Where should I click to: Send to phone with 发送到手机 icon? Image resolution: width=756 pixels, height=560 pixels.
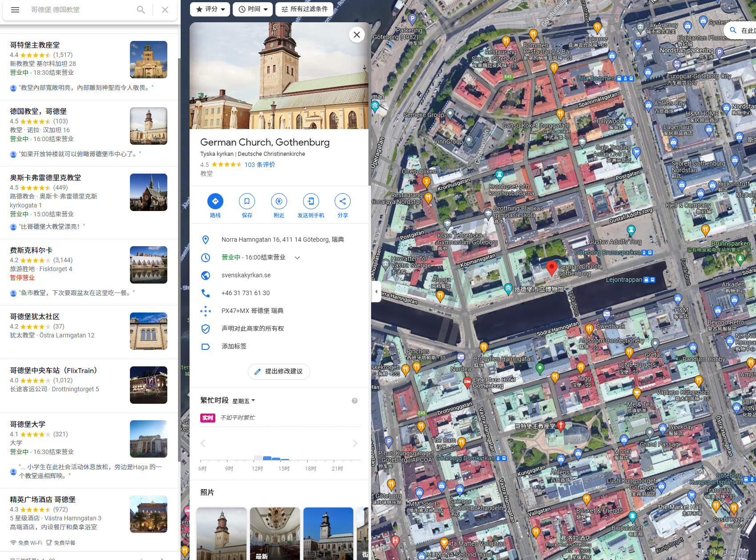coord(311,201)
